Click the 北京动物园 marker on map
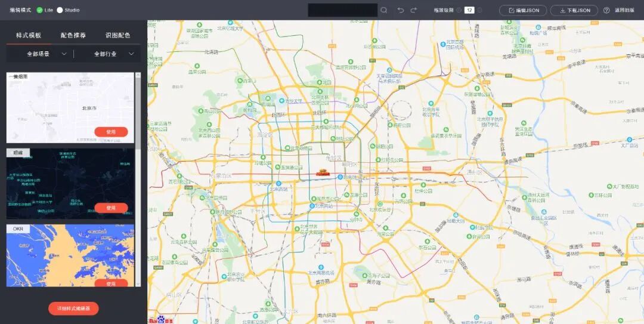Image resolution: width=644 pixels, height=324 pixels. pyautogui.click(x=287, y=148)
